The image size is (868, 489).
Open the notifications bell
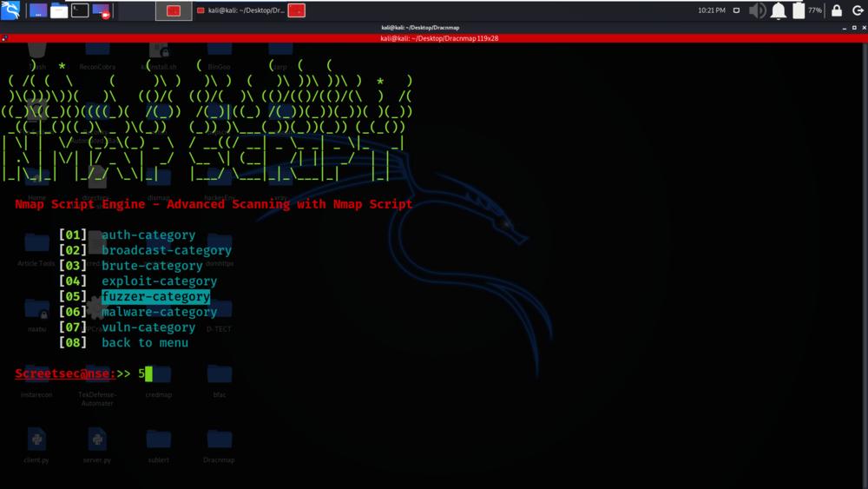click(x=779, y=10)
